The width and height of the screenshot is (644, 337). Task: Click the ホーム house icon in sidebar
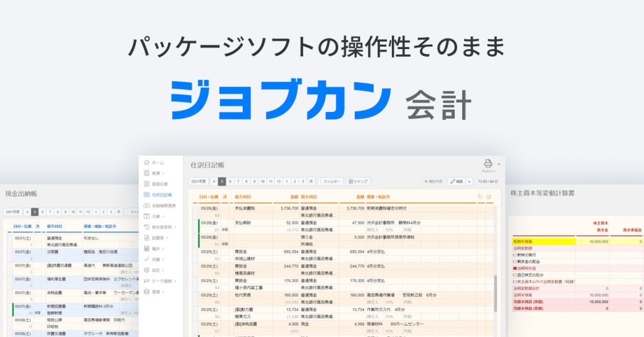point(147,163)
